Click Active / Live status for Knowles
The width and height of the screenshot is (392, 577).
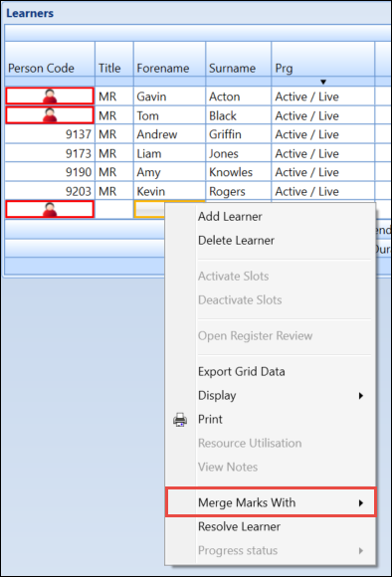307,172
